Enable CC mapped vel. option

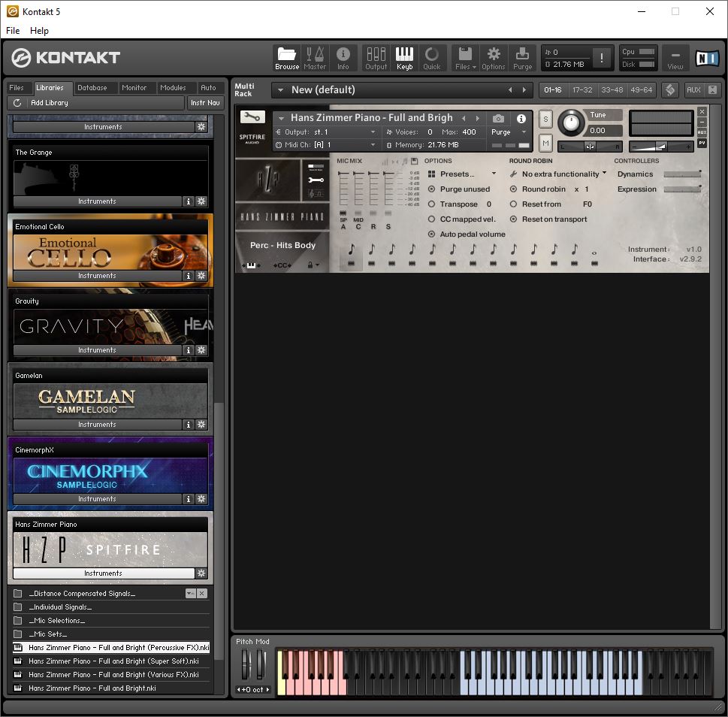coord(431,219)
